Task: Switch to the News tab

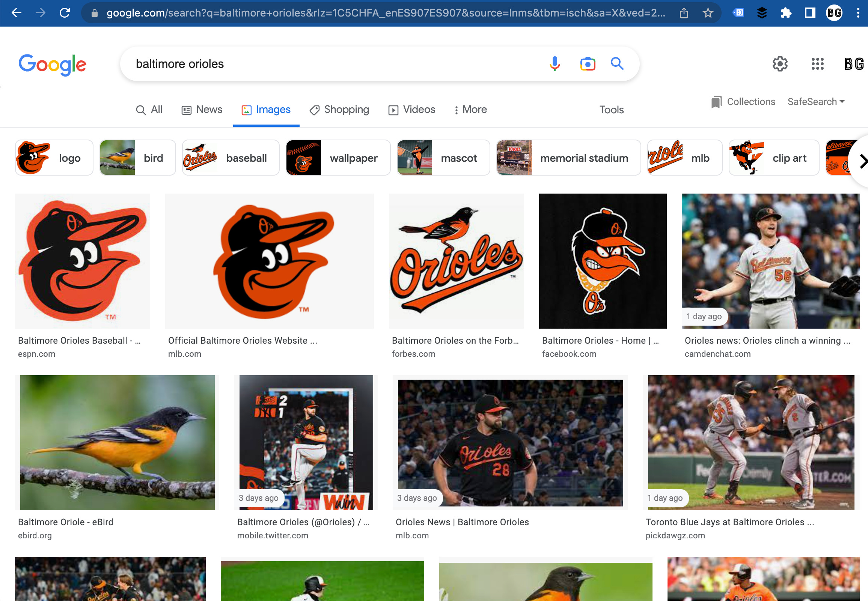Action: tap(202, 110)
